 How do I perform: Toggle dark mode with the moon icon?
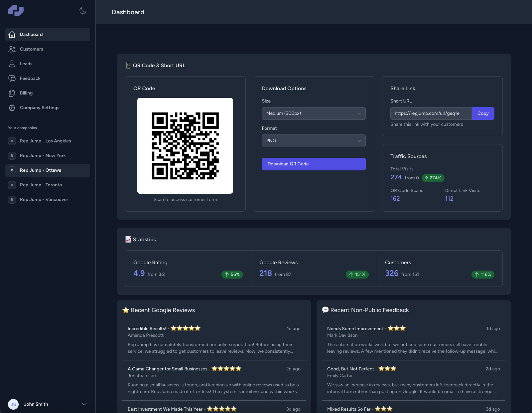[x=82, y=10]
